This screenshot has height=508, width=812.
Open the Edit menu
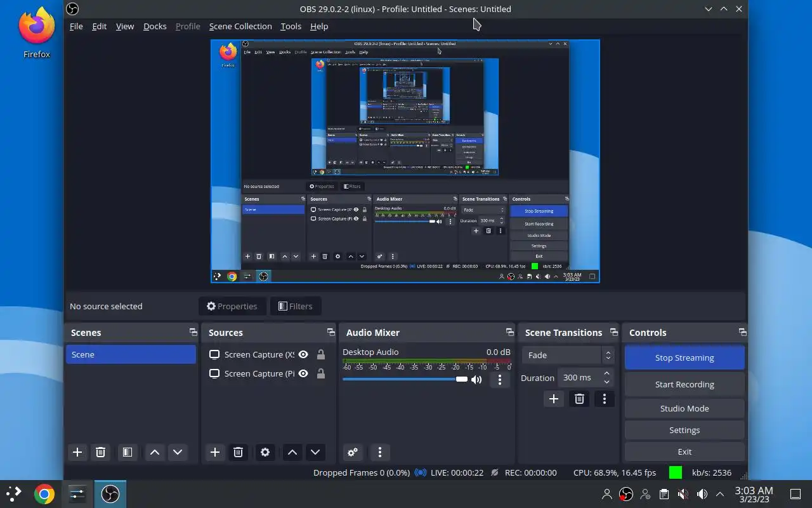coord(99,26)
